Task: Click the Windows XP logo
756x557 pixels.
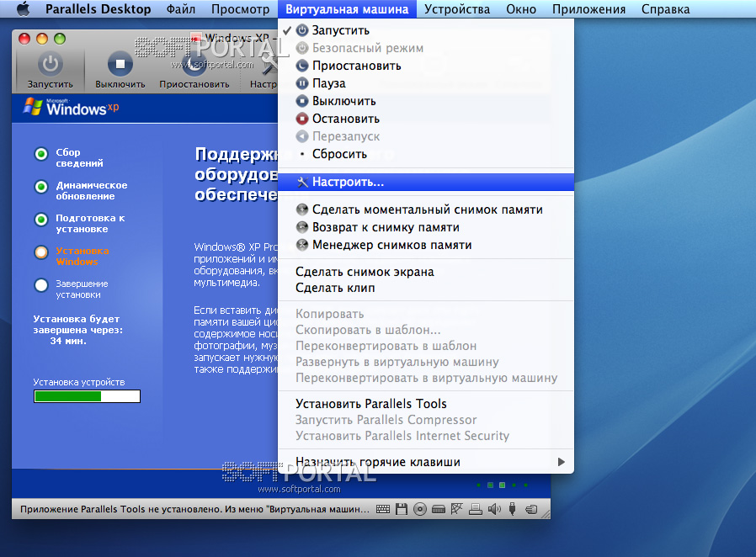Action: click(71, 107)
